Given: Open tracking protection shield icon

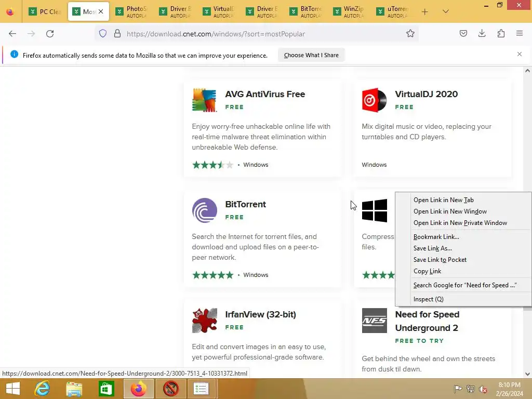Looking at the screenshot, I should pyautogui.click(x=103, y=34).
